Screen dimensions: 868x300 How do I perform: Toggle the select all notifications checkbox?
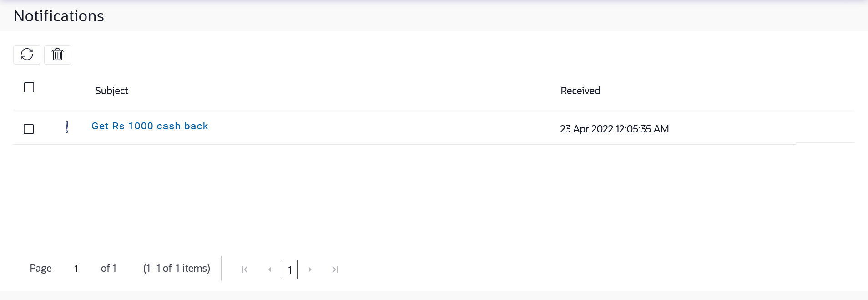(x=29, y=87)
